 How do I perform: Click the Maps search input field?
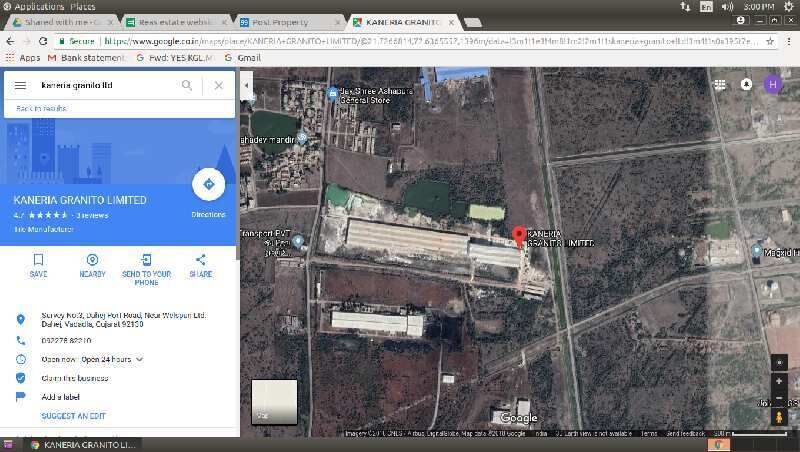click(x=108, y=85)
